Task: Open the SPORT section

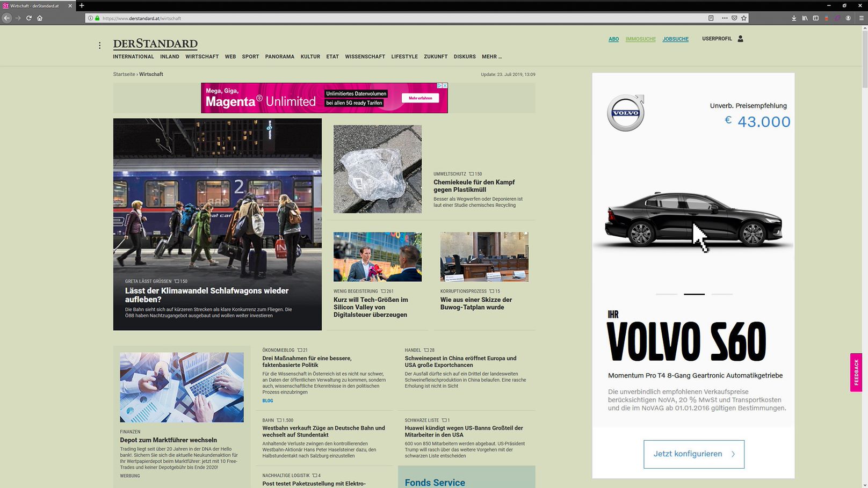Action: pos(250,56)
